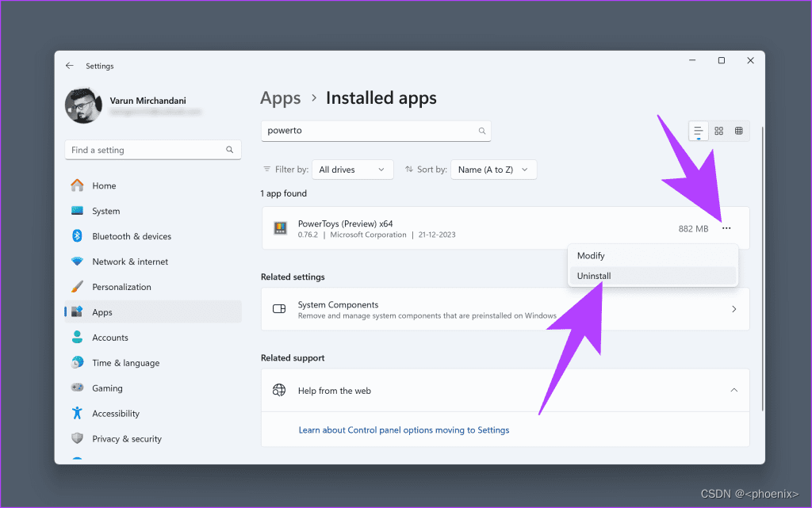
Task: Open Gaming settings
Action: coord(153,388)
